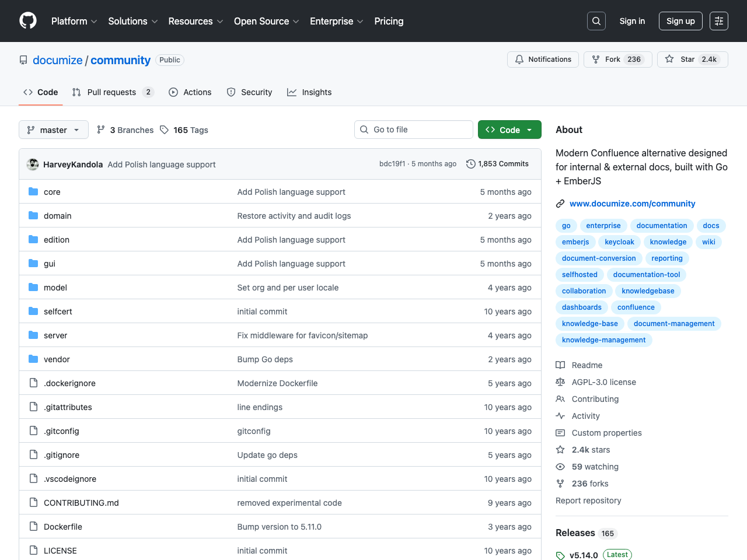Click the link icon beside website URL
The image size is (747, 560).
coord(560,204)
